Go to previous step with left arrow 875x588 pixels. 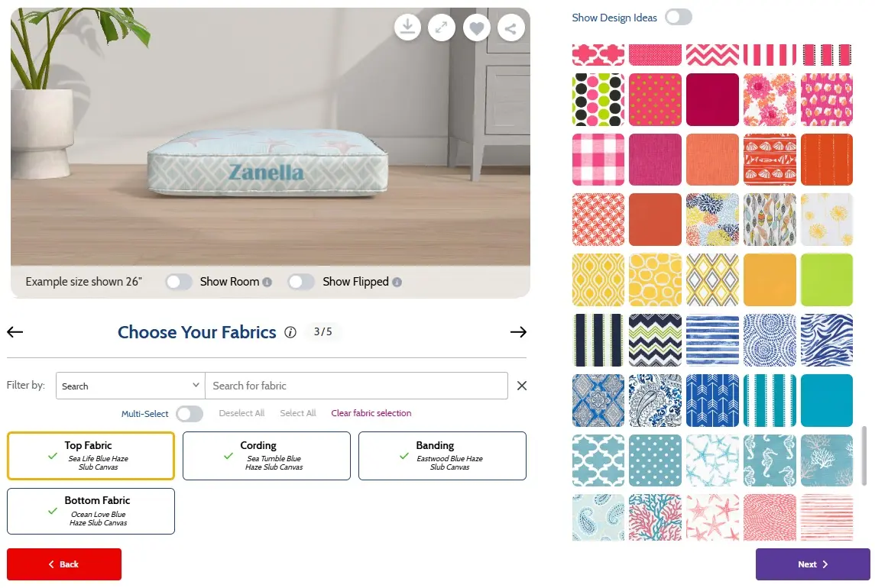click(x=15, y=332)
